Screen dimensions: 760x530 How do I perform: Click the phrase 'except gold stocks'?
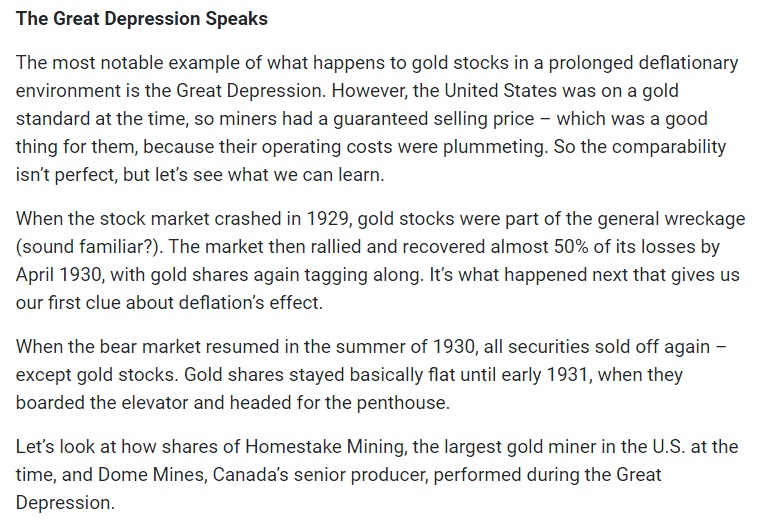(96, 375)
